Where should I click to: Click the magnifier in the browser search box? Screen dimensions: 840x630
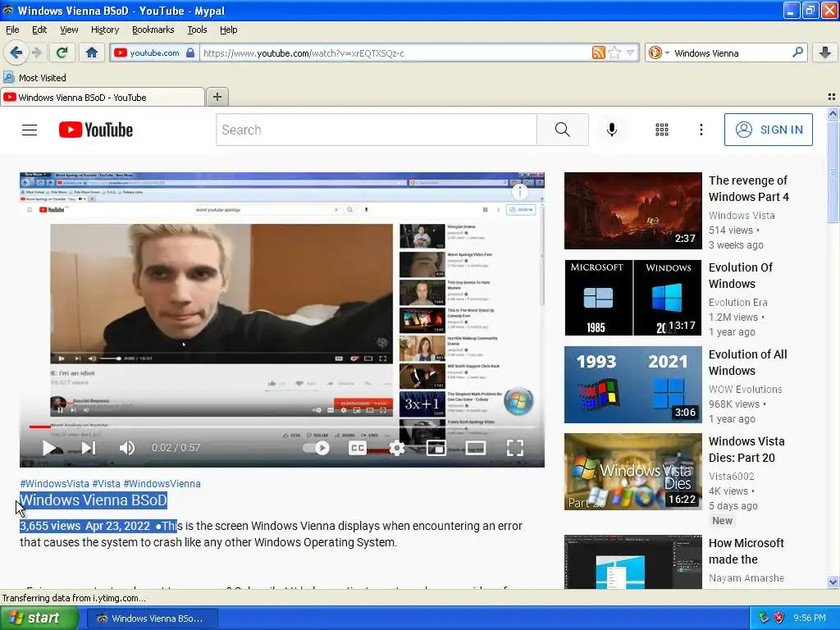(797, 52)
